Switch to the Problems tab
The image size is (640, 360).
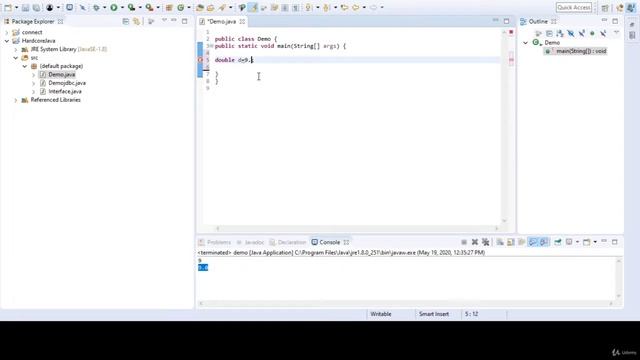[x=215, y=242]
